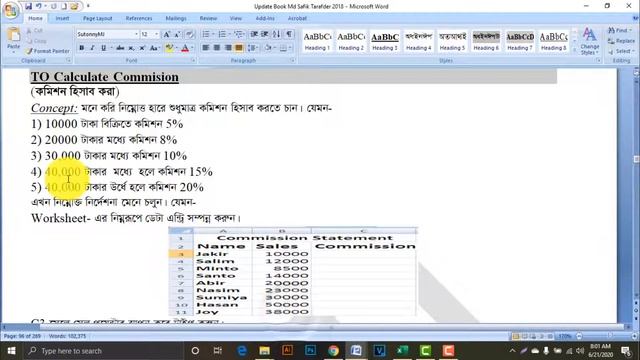Expand the Select dropdown in Editing

pos(633,51)
